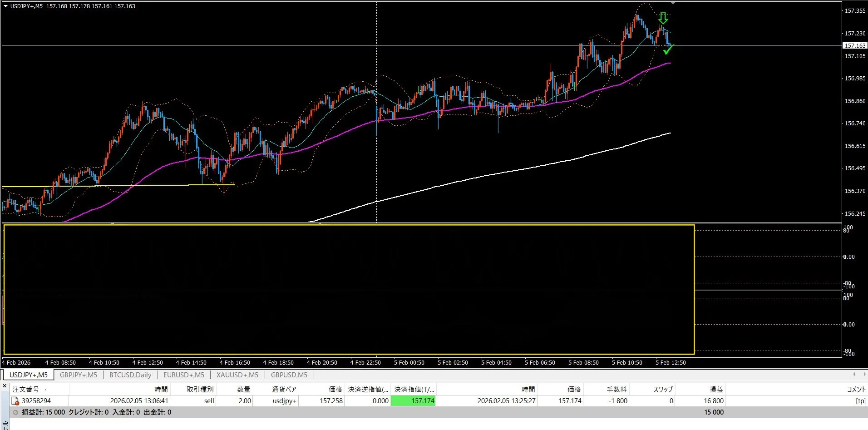Select the GBPUSD,M5 chart tab
This screenshot has height=430, width=868.
[x=289, y=375]
